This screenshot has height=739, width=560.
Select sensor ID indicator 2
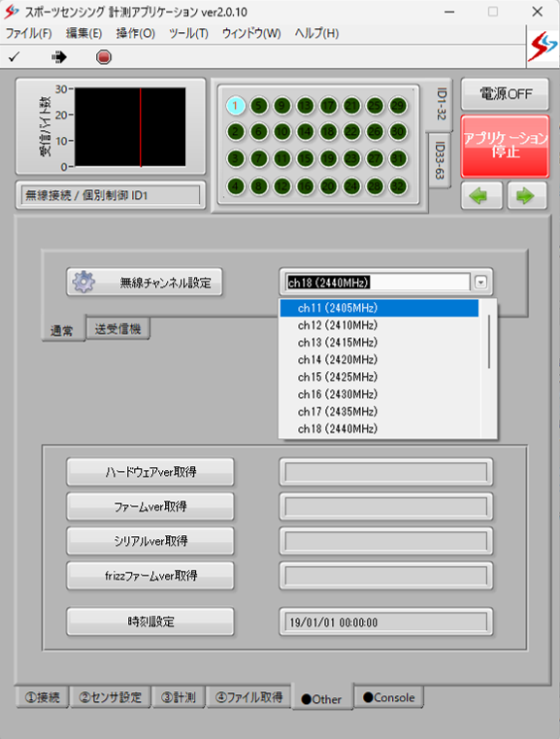(236, 132)
